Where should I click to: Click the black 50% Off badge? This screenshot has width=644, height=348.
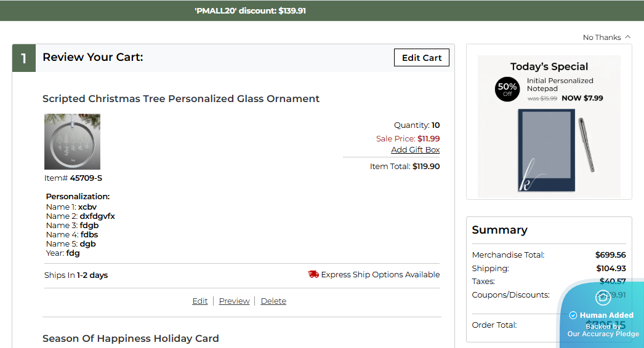[507, 90]
